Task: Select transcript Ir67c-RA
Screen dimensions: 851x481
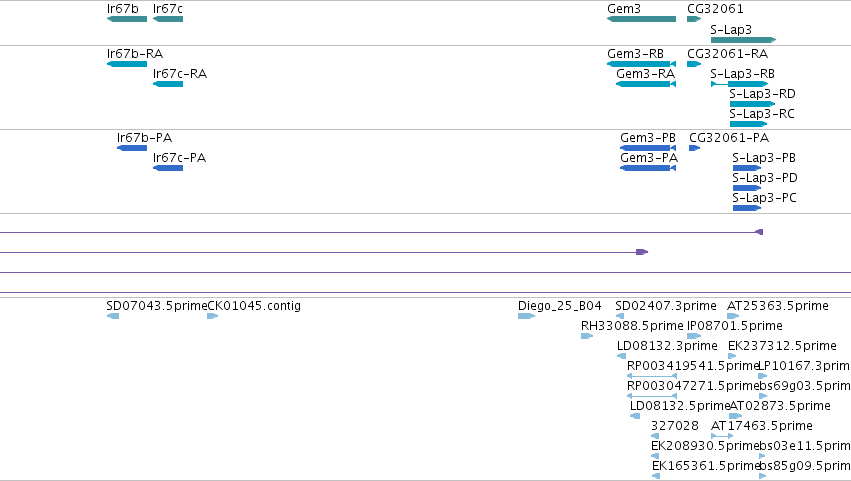Action: point(168,84)
